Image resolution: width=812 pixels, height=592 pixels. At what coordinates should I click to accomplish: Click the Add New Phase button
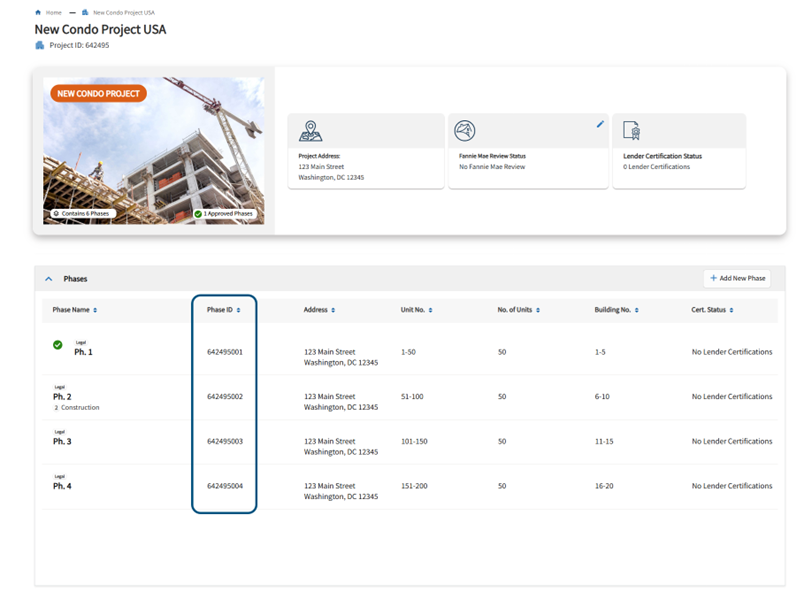coord(737,278)
